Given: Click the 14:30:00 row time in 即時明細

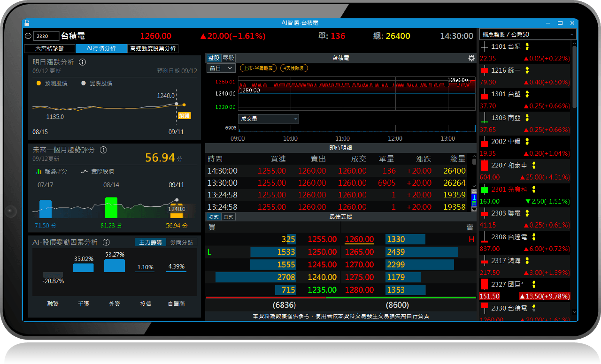Looking at the screenshot, I should [x=223, y=171].
